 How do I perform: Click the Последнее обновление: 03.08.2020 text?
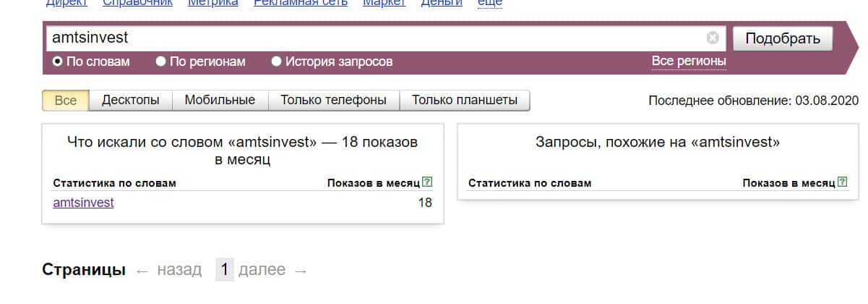753,101
